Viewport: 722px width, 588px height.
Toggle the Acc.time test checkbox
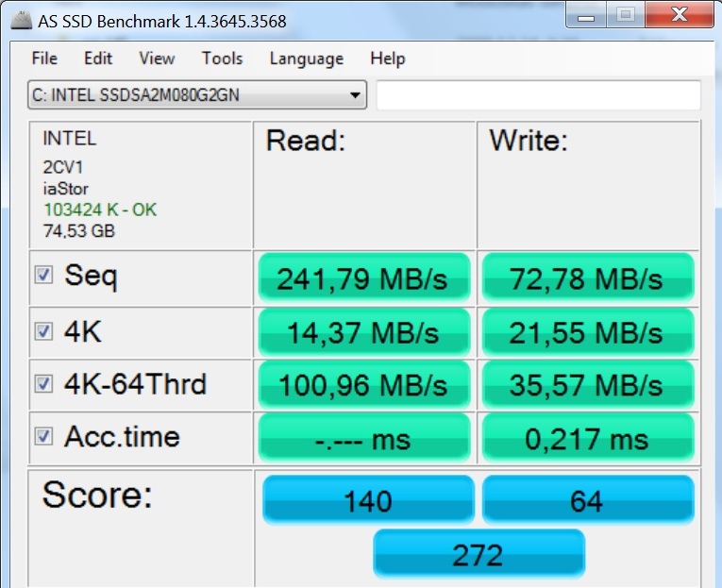click(x=43, y=436)
